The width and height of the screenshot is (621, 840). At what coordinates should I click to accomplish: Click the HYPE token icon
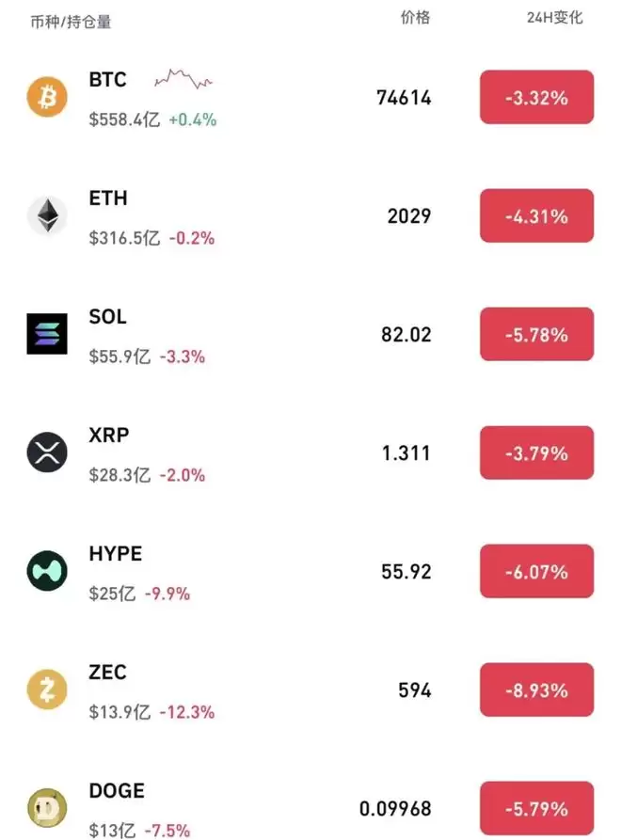(47, 571)
